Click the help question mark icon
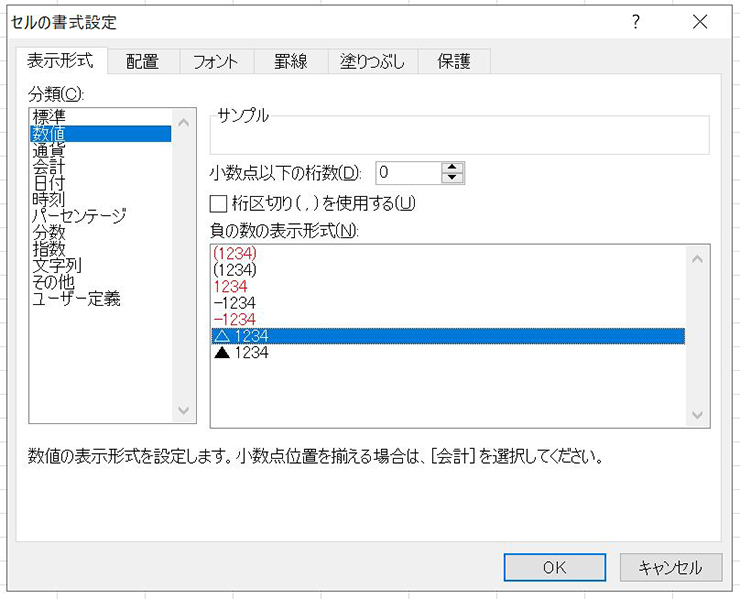Image resolution: width=740 pixels, height=599 pixels. pos(636,22)
